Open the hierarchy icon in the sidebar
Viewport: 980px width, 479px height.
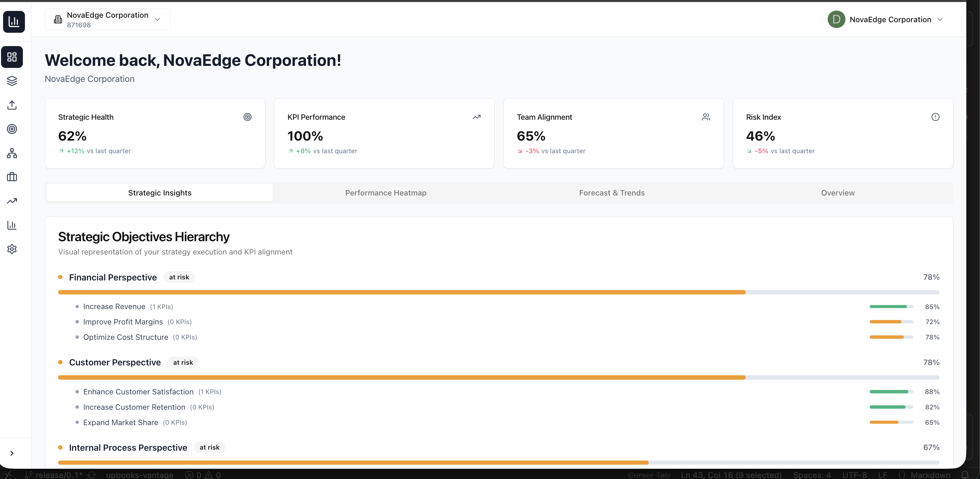pyautogui.click(x=12, y=153)
